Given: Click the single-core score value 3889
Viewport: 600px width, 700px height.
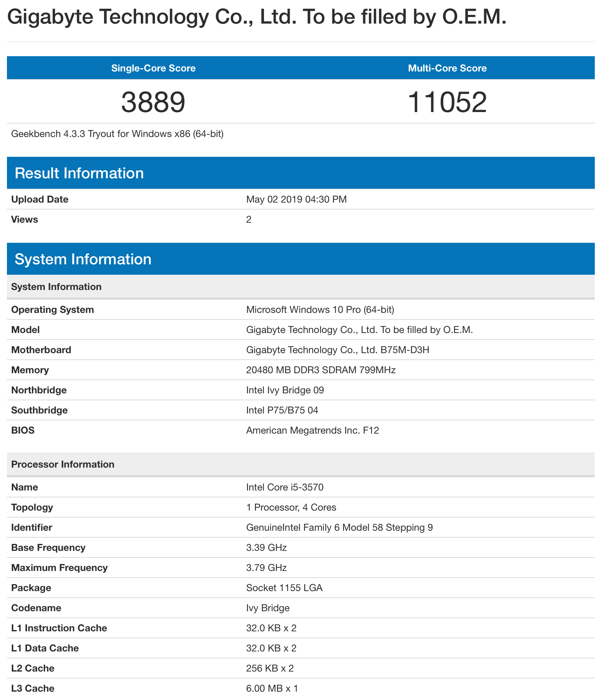Looking at the screenshot, I should (153, 102).
